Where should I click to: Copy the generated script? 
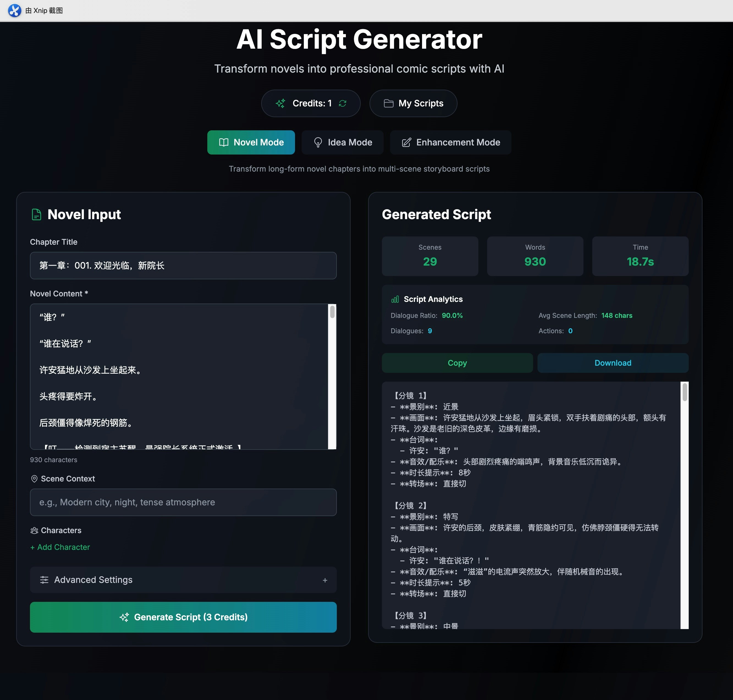(x=457, y=363)
